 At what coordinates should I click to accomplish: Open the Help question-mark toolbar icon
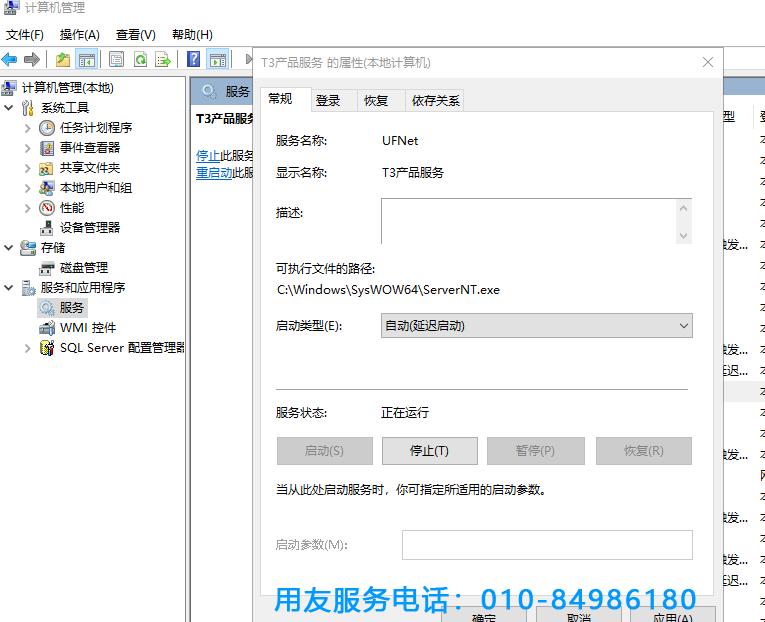194,60
